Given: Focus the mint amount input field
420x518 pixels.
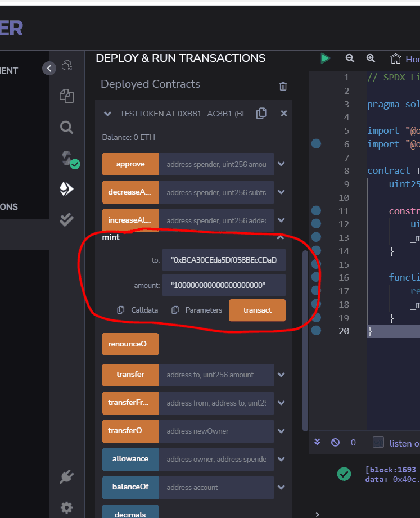Looking at the screenshot, I should (224, 285).
